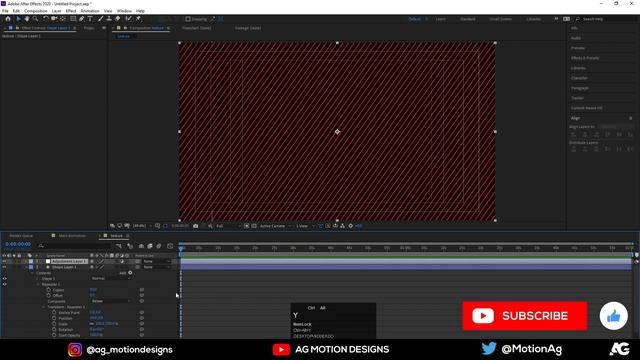Select the Type text tool

click(90, 19)
